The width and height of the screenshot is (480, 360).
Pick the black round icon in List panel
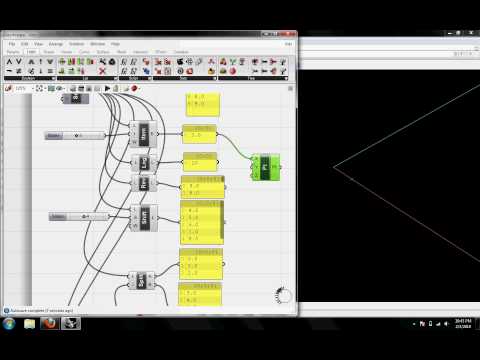tap(112, 62)
